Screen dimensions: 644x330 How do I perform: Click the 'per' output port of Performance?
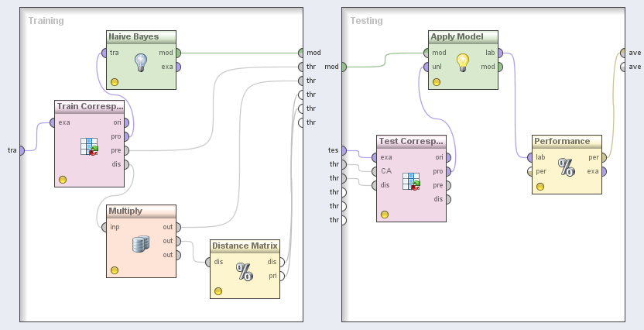pos(604,157)
